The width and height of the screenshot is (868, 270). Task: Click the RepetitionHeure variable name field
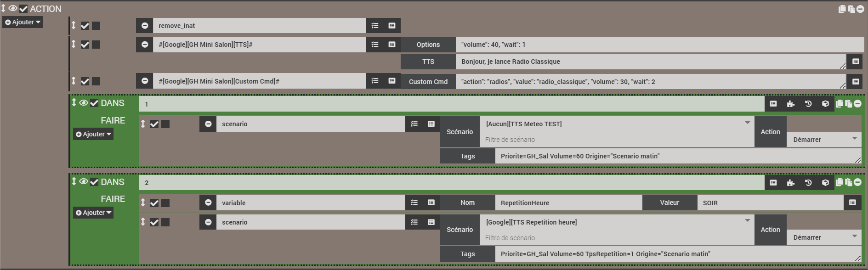[x=568, y=203]
